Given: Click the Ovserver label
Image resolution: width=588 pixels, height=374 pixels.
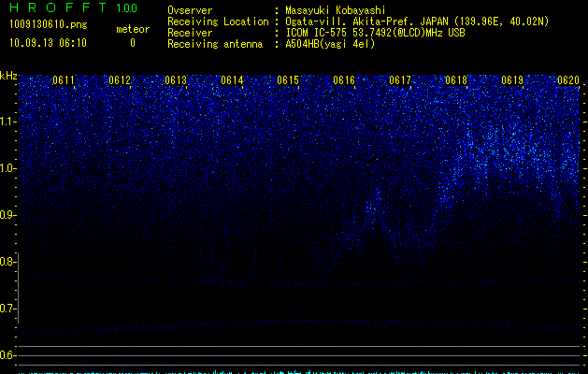Looking at the screenshot, I should point(190,10).
